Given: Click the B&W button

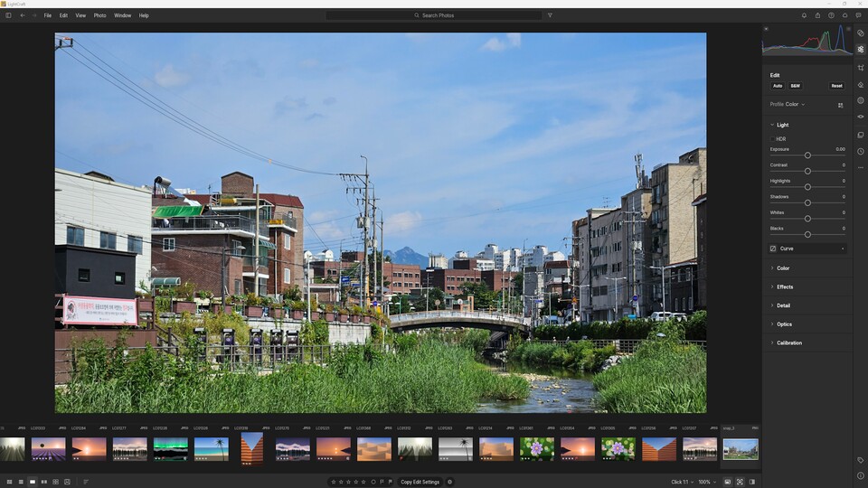Looking at the screenshot, I should point(795,86).
